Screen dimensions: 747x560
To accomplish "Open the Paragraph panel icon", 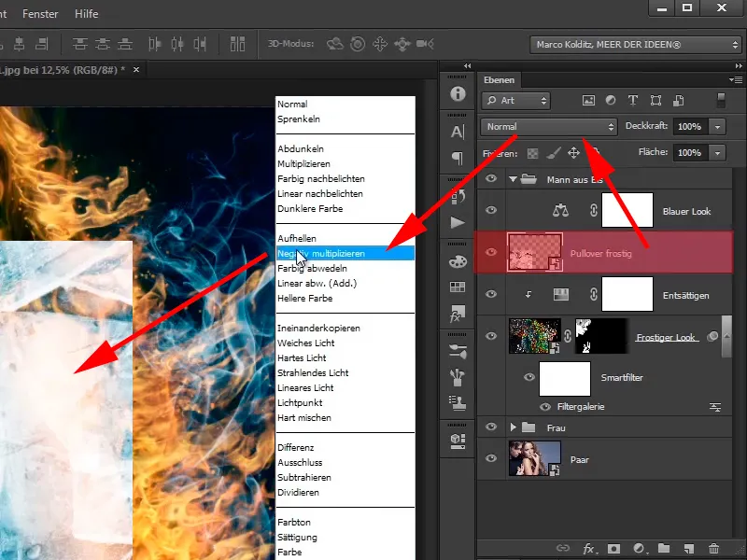I will click(458, 158).
